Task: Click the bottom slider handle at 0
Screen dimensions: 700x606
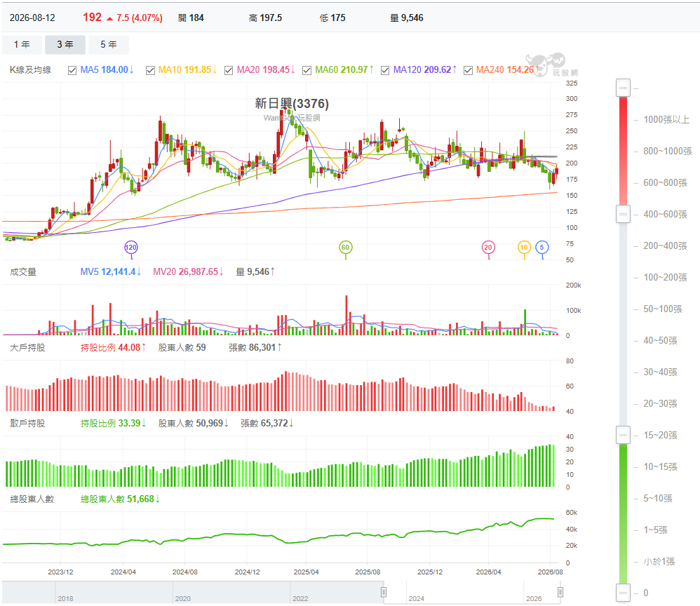Action: (623, 593)
